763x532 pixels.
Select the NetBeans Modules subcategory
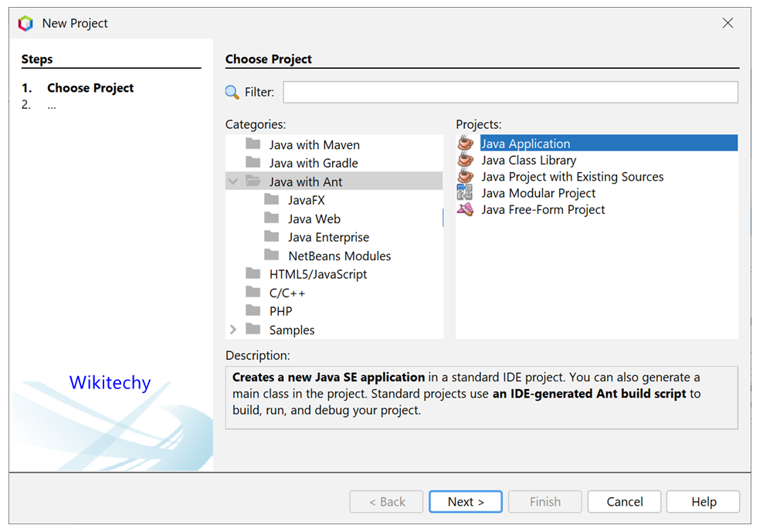[338, 255]
